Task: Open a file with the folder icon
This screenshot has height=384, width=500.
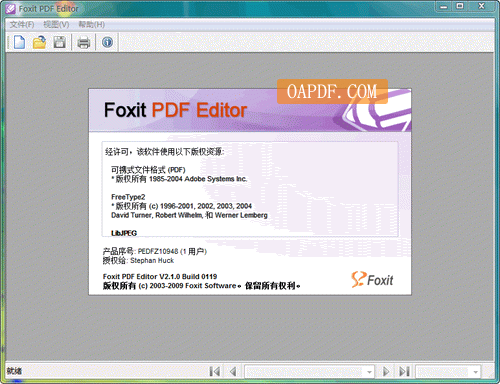Action: [x=39, y=42]
